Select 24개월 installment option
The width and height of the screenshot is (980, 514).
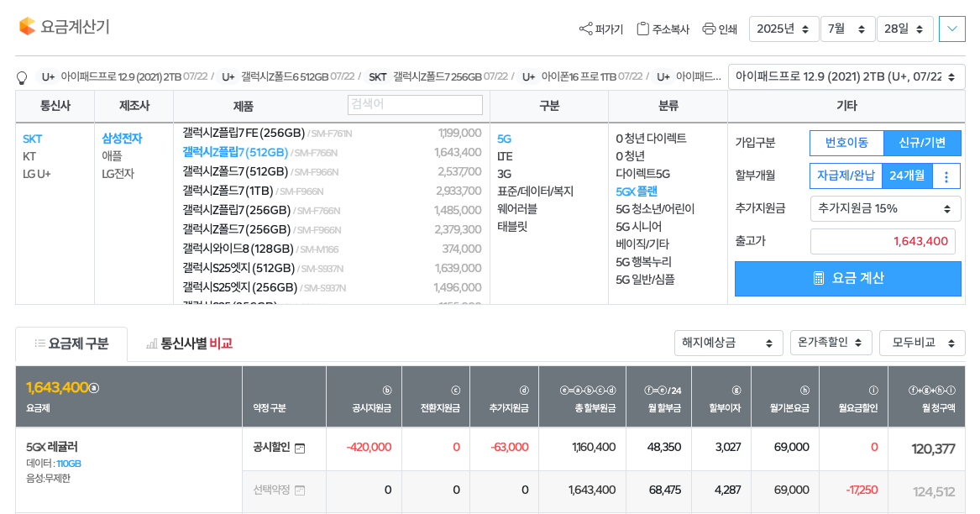pyautogui.click(x=907, y=176)
